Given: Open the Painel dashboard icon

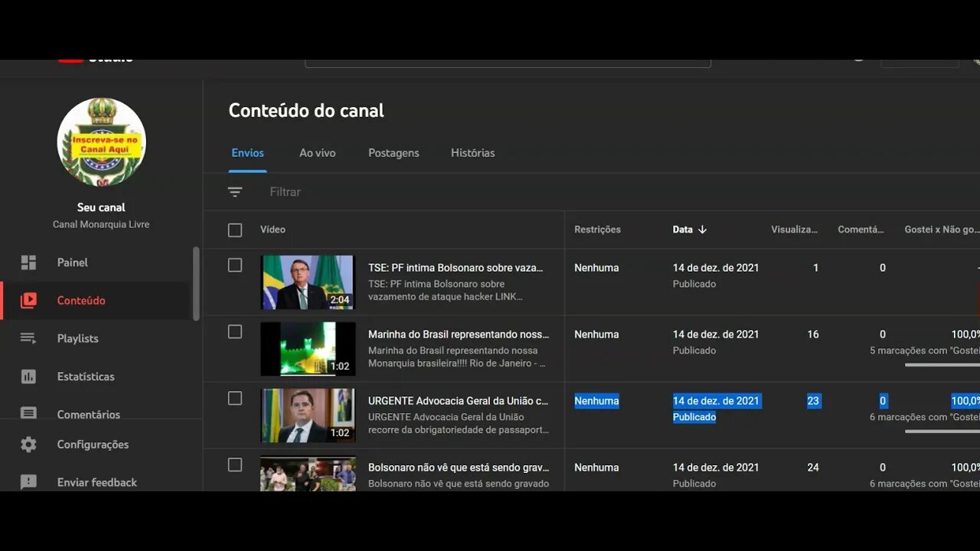Looking at the screenshot, I should tap(28, 262).
